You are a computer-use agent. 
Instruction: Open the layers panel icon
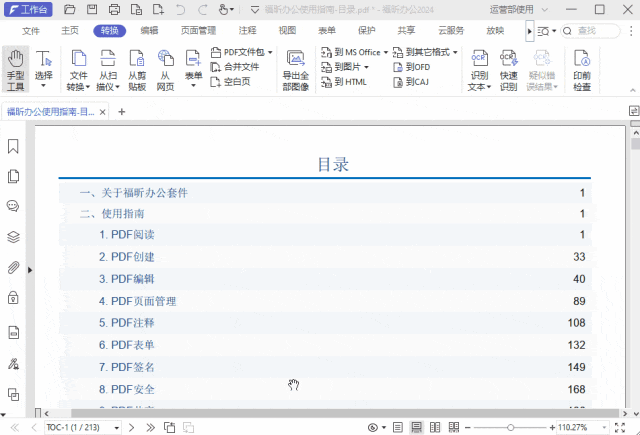(13, 237)
